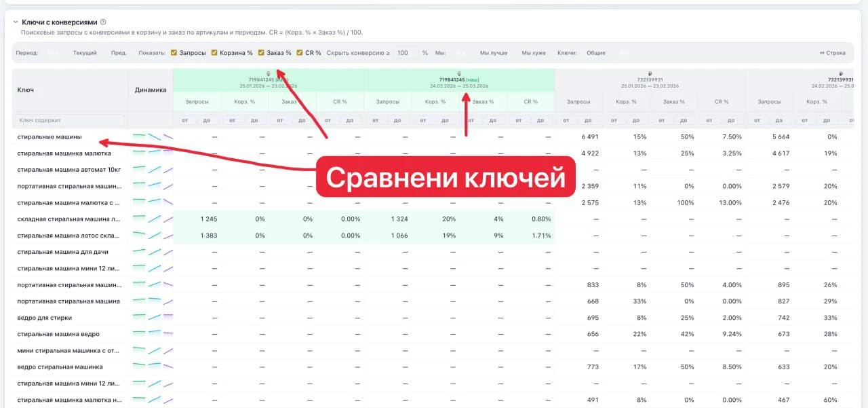Click the 1 066 requests cell
Image resolution: width=868 pixels, height=408 pixels.
tap(401, 235)
